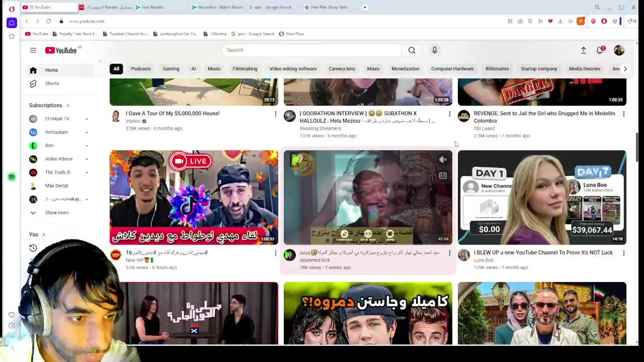Open the Camila and Justin thumbnail
This screenshot has width=644, height=362.
coord(368,313)
